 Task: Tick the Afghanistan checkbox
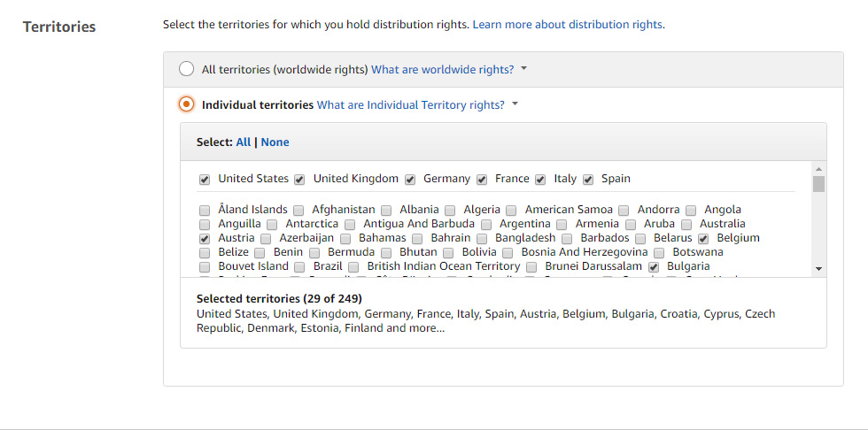(x=298, y=211)
